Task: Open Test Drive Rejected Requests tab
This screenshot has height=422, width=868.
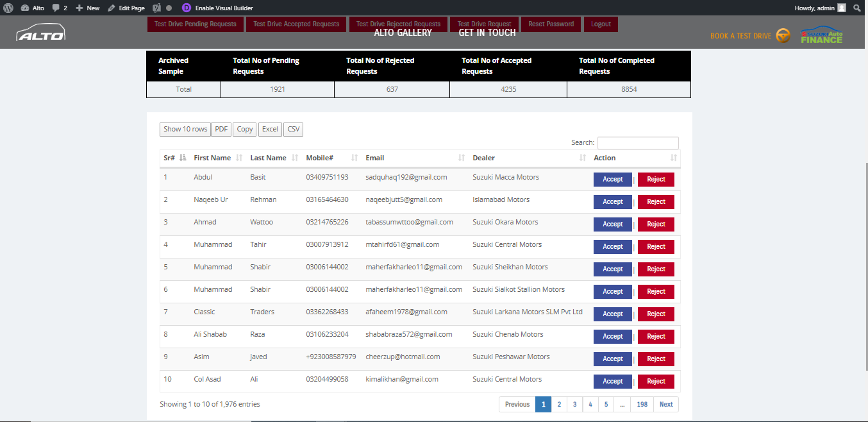Action: point(398,24)
